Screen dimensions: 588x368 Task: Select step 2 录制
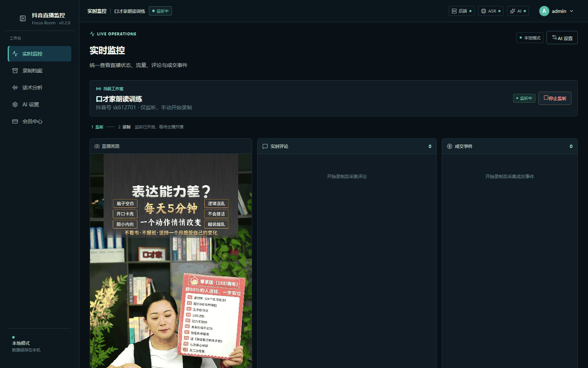124,127
